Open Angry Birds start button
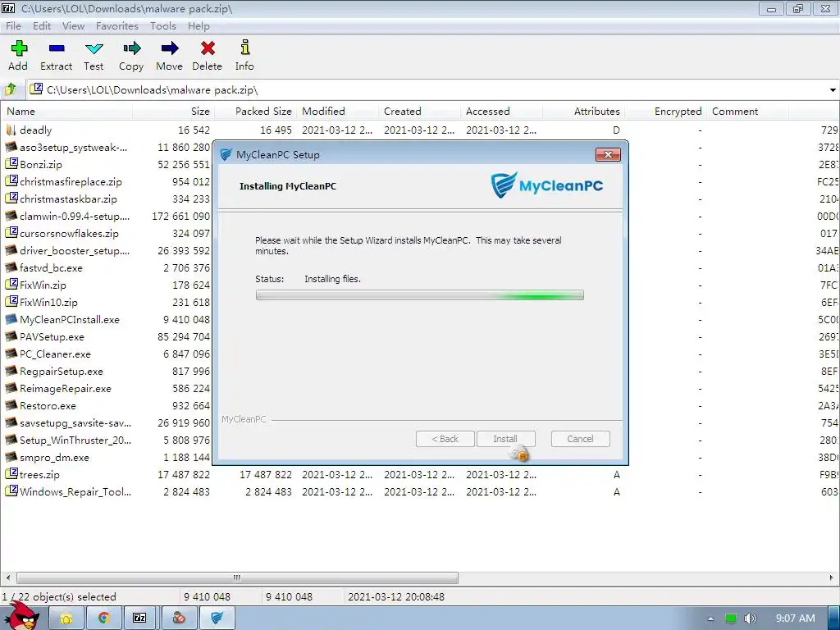The image size is (840, 630). pos(22,617)
